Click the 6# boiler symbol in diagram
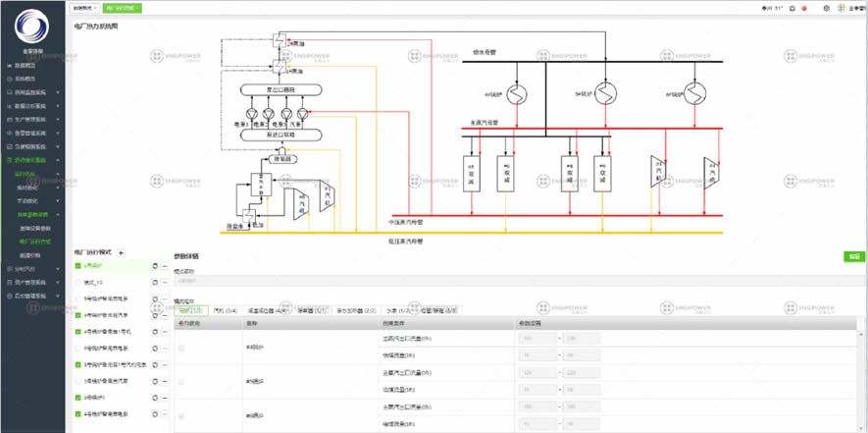 click(x=696, y=94)
